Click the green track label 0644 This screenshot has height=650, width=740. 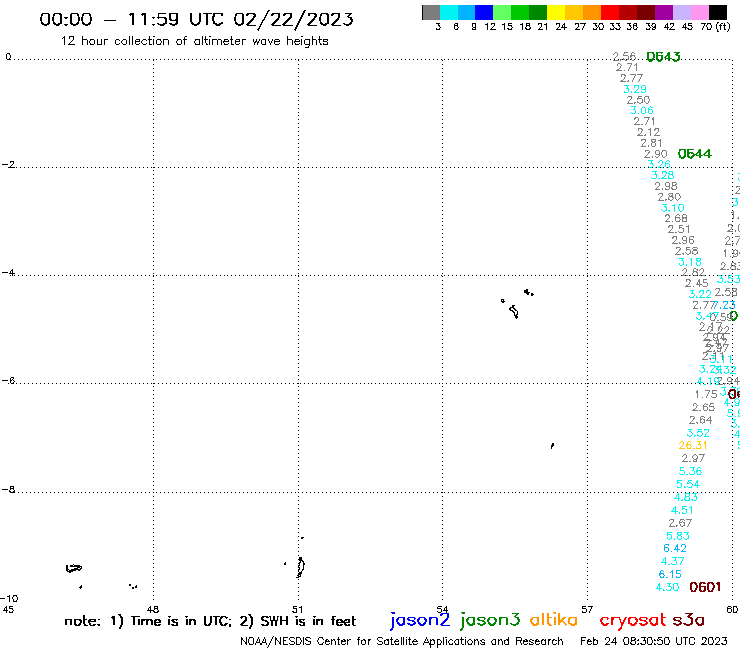(695, 154)
